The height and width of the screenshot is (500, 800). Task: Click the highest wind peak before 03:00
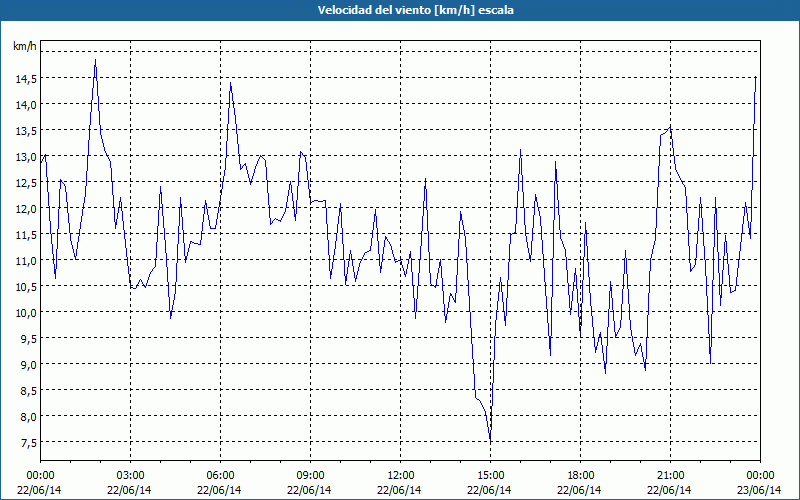[x=95, y=60]
